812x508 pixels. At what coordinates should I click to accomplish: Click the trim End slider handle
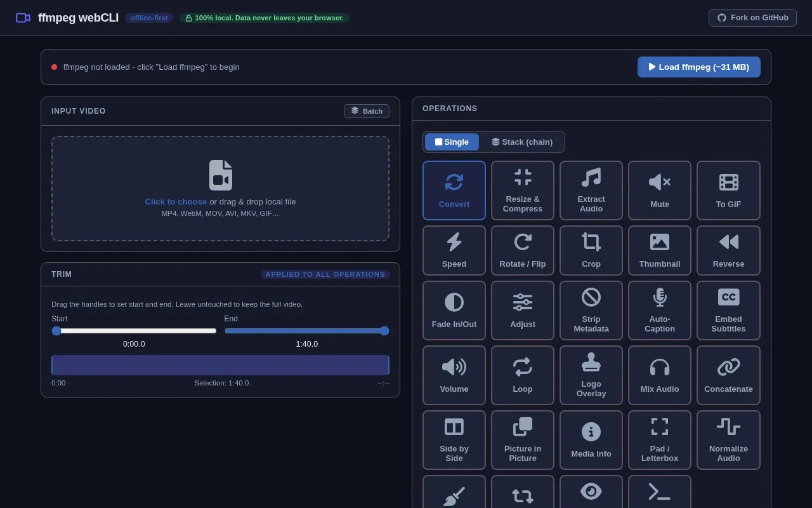tap(384, 331)
